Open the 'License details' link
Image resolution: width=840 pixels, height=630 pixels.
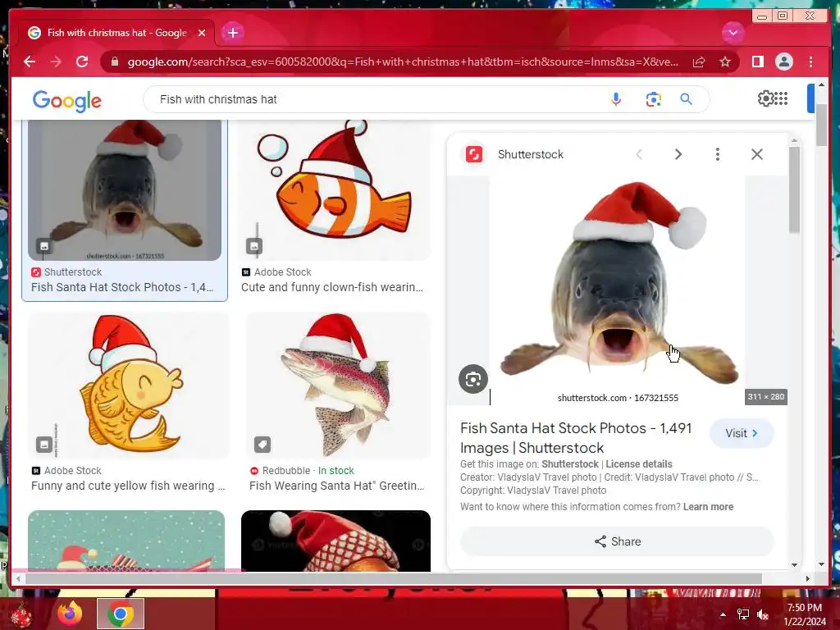[x=638, y=464]
